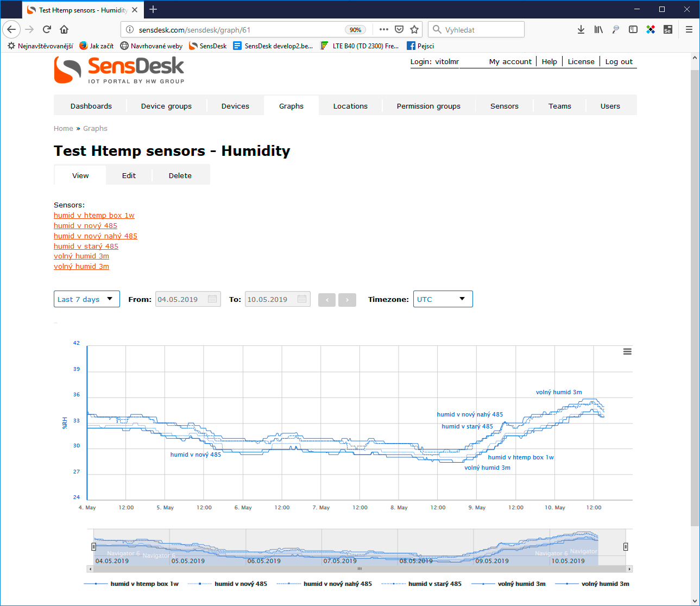The image size is (700, 606).
Task: Open the From date calendar picker
Action: coord(212,299)
